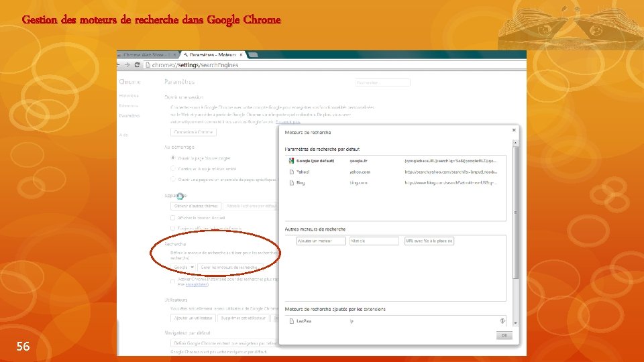Screen dimensions: 644x362
Task: Click 'Supprimer cet utilisateur' button
Action: (x=243, y=318)
